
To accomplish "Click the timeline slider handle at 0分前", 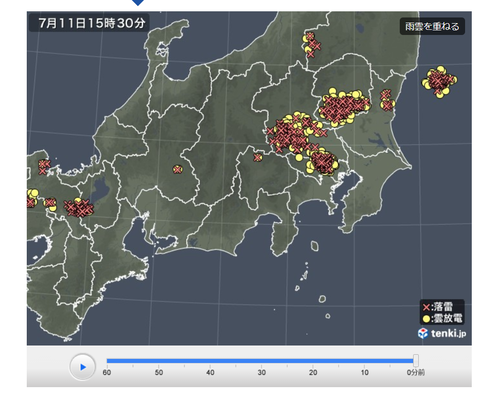I will pyautogui.click(x=416, y=361).
